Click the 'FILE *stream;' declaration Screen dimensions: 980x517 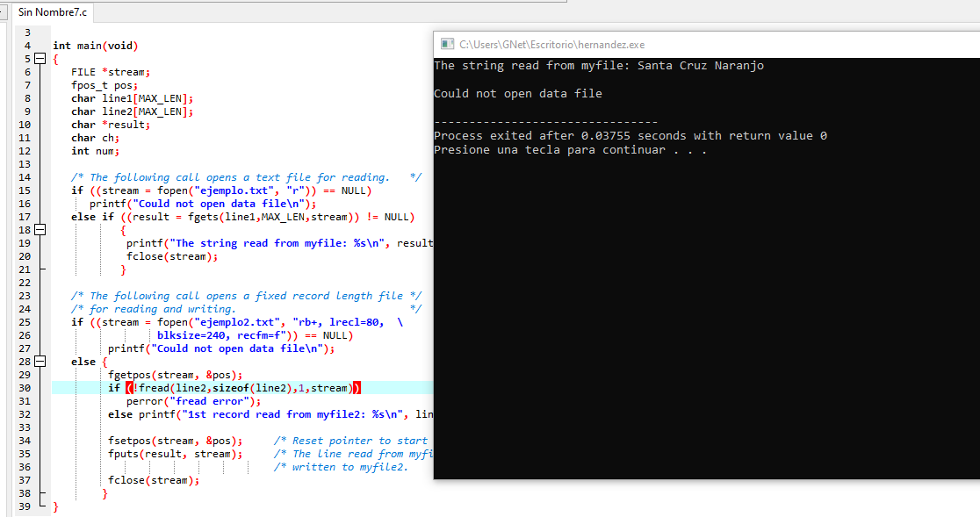click(x=111, y=72)
